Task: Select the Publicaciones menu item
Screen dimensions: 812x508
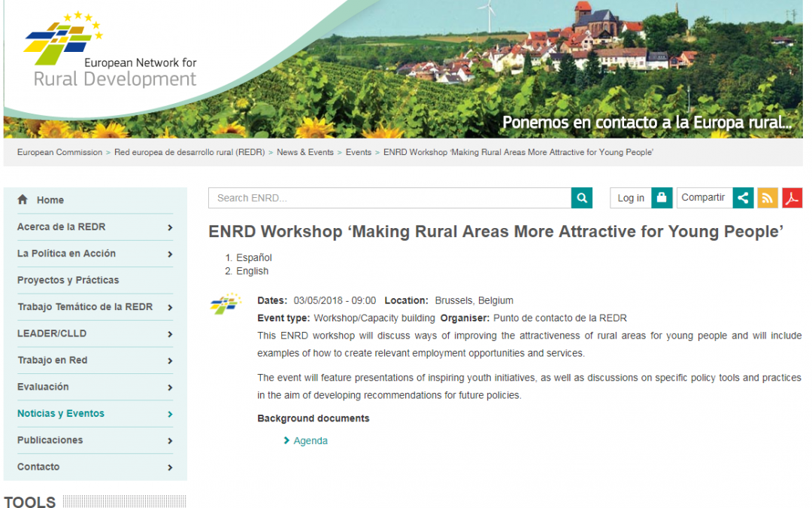Action: 50,440
